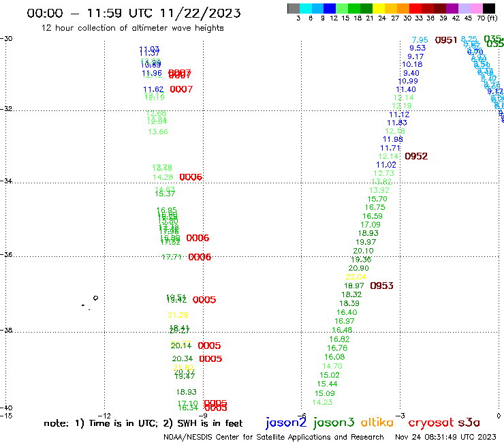Select the lavender legend swatch
Image resolution: width=504 pixels, height=443 pixels.
pyautogui.click(x=464, y=8)
